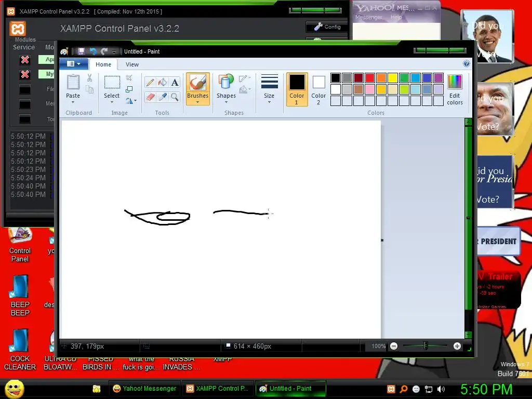Click the taskbar clock showing 5:50 PM
532x399 pixels.
pyautogui.click(x=486, y=389)
